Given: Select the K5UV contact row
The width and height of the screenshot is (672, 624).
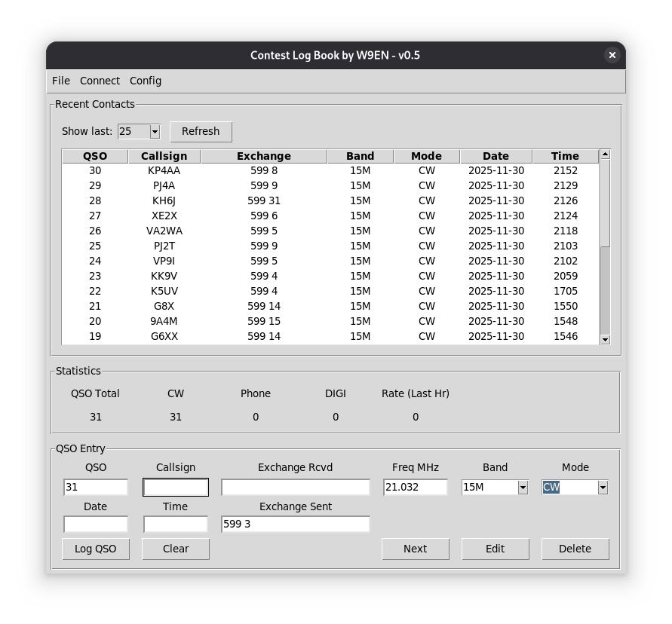Looking at the screenshot, I should 330,291.
